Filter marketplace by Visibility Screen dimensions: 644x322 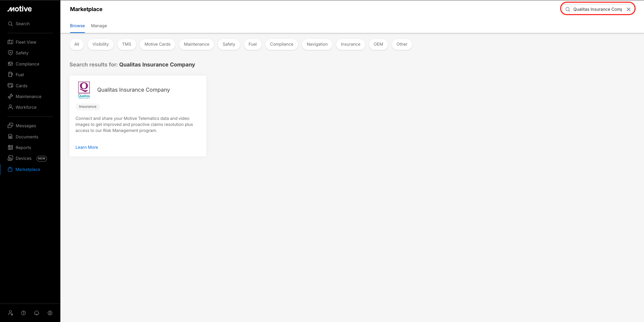pyautogui.click(x=101, y=44)
